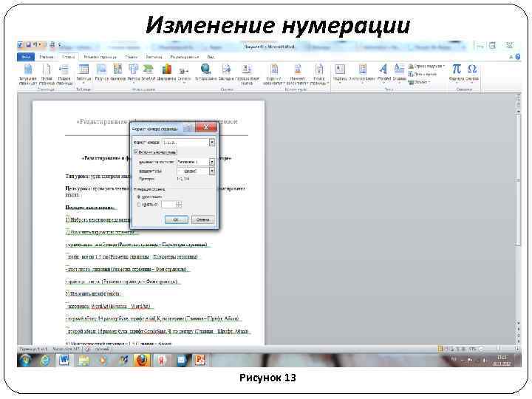Adjust the zoom slider in the status bar
Image resolution: width=532 pixels, height=399 pixels.
point(499,349)
